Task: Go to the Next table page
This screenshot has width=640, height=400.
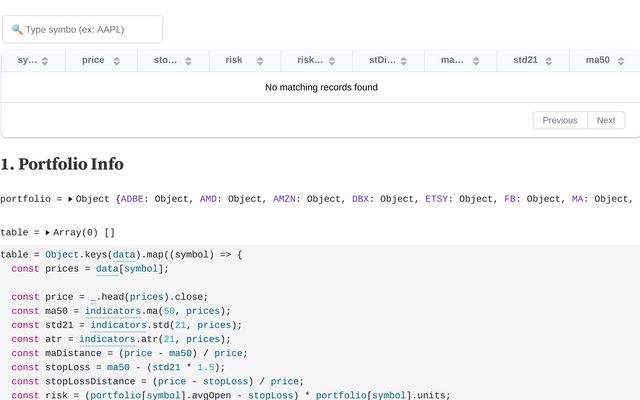Action: point(606,120)
